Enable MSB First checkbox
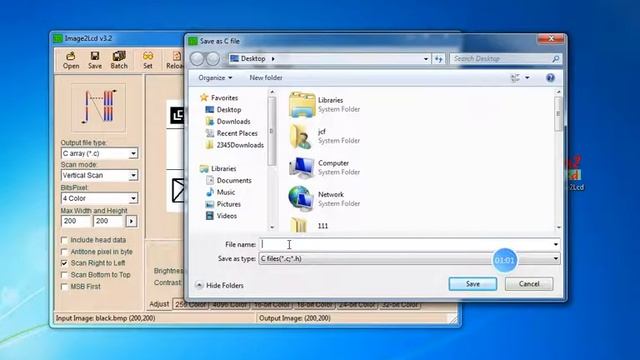The height and width of the screenshot is (360, 640). (64, 287)
